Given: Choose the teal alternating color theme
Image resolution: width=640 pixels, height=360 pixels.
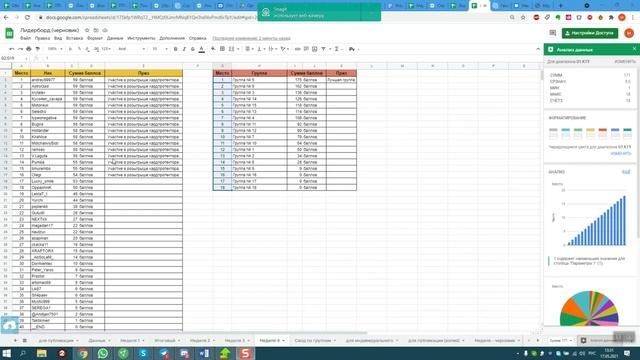Looking at the screenshot, I should (565, 133).
